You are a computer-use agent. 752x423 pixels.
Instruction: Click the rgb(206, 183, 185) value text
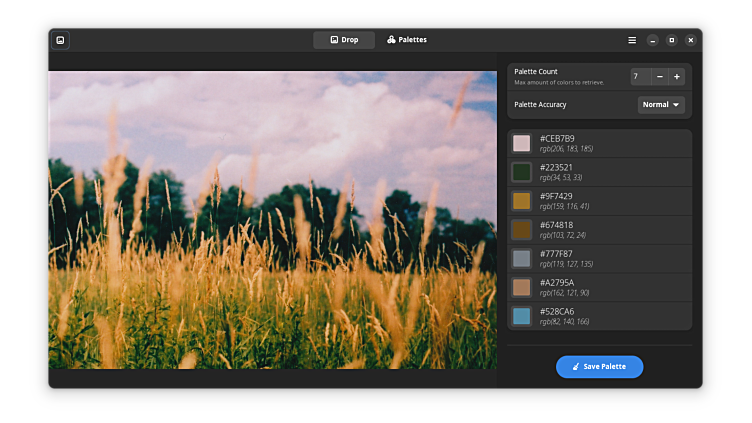coord(566,149)
